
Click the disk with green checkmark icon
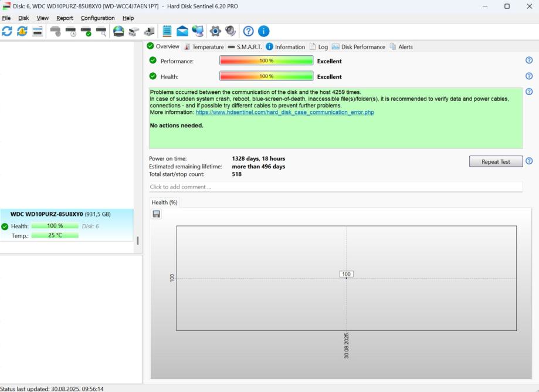coord(86,31)
